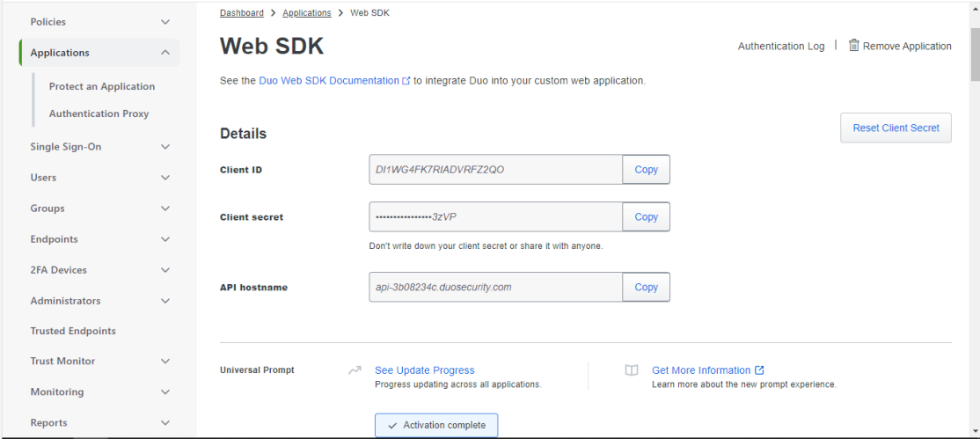Click external-link icon after Duo Web SDK Documentation
Image resolution: width=980 pixels, height=439 pixels.
(406, 81)
